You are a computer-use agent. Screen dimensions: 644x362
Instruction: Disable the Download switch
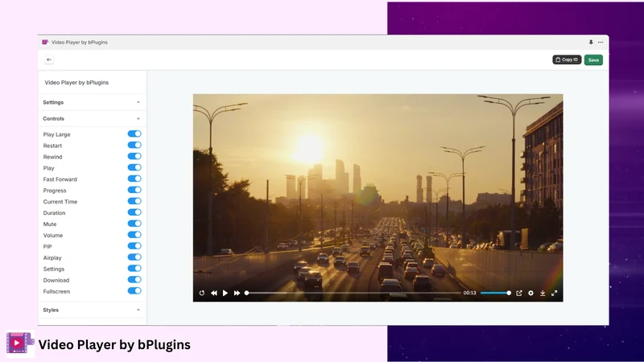tap(134, 279)
